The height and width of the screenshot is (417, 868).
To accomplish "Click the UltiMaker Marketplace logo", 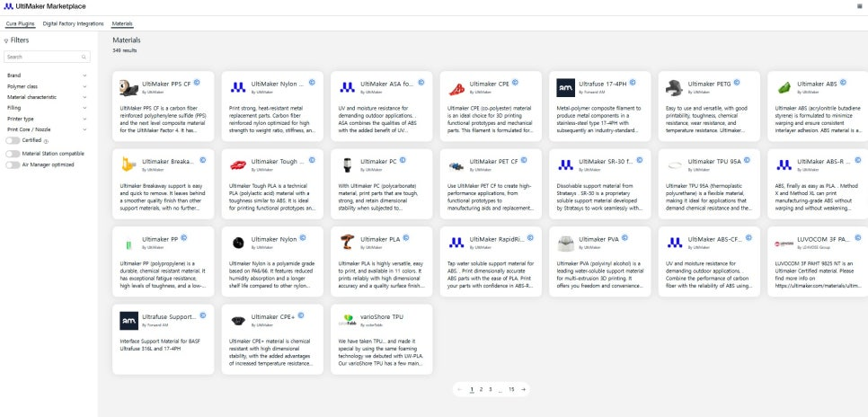I will [x=45, y=6].
